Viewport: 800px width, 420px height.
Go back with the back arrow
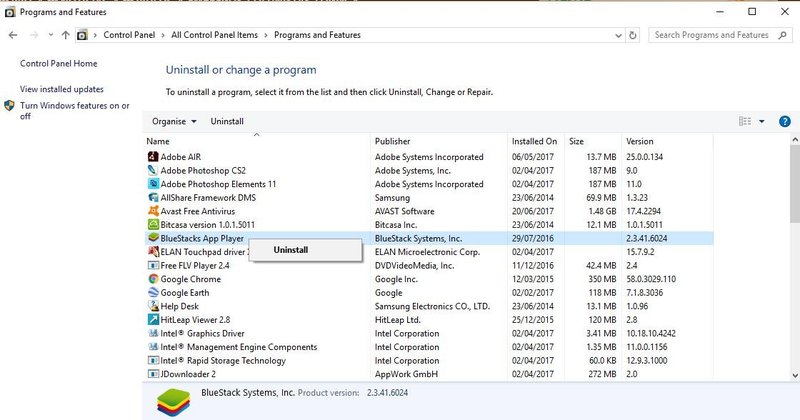pyautogui.click(x=13, y=35)
